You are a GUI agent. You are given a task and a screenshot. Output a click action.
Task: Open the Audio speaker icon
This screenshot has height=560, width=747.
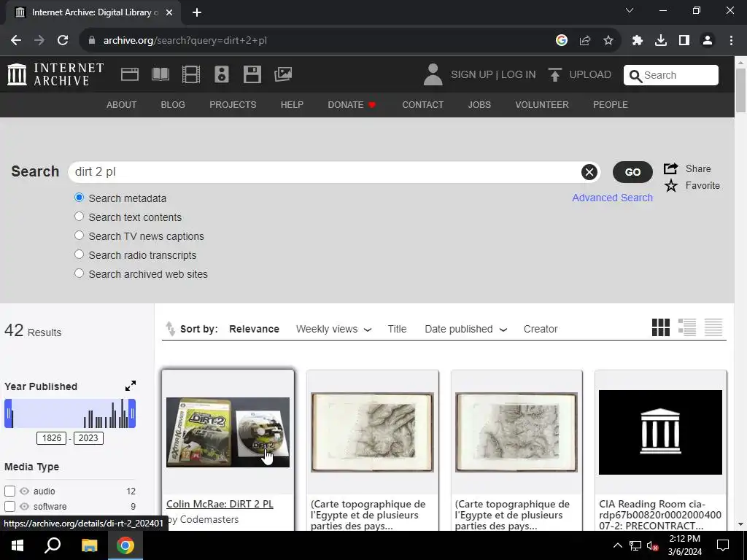tap(222, 74)
